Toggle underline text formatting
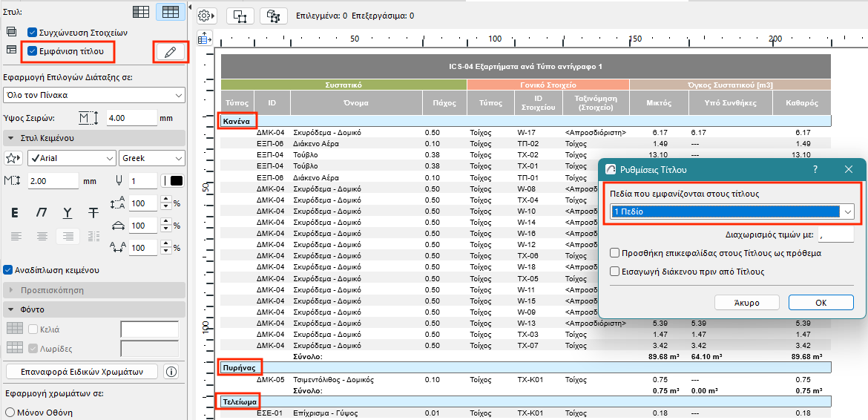Image resolution: width=868 pixels, height=420 pixels. tap(68, 213)
